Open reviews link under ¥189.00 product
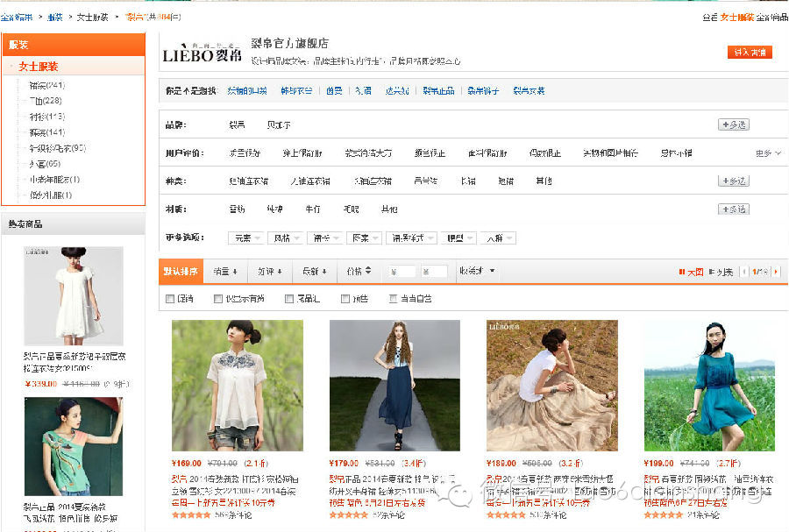The image size is (789, 532). click(x=547, y=515)
